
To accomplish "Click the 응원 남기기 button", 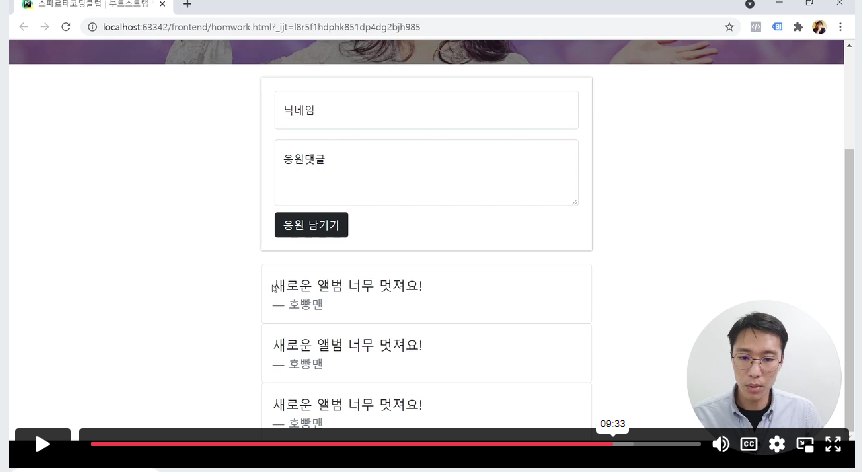I will pyautogui.click(x=311, y=225).
